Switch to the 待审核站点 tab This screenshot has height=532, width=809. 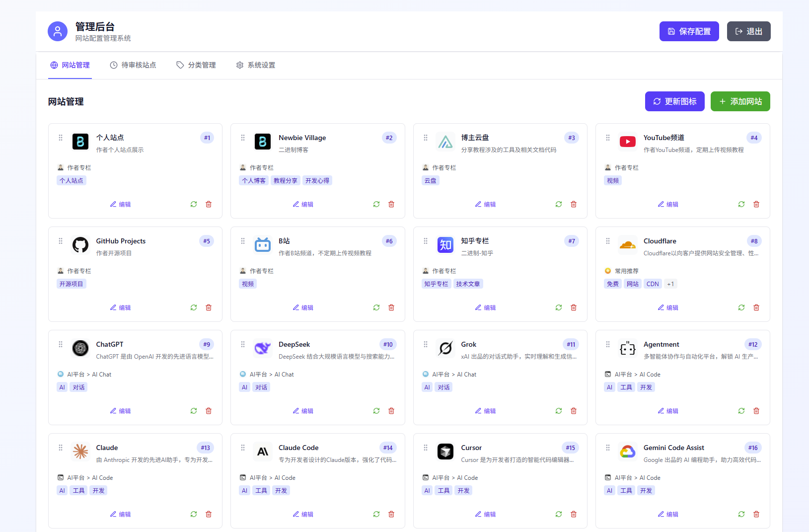pos(133,65)
